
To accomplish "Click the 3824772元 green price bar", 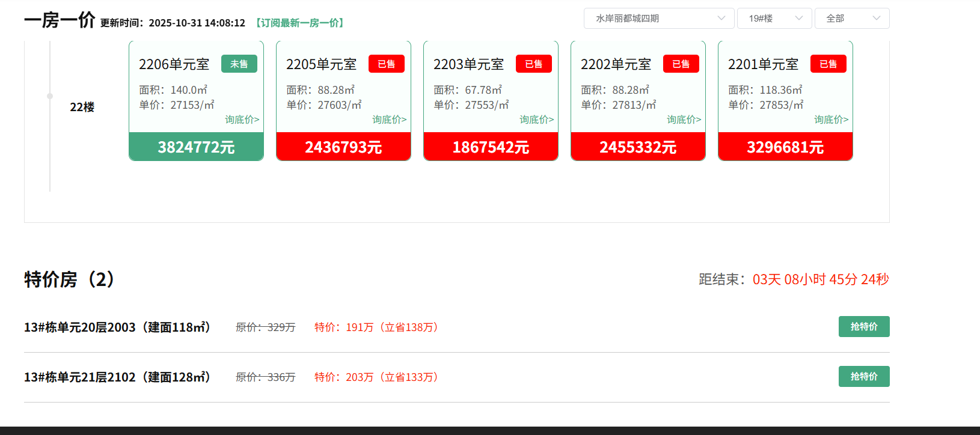I will pyautogui.click(x=196, y=147).
